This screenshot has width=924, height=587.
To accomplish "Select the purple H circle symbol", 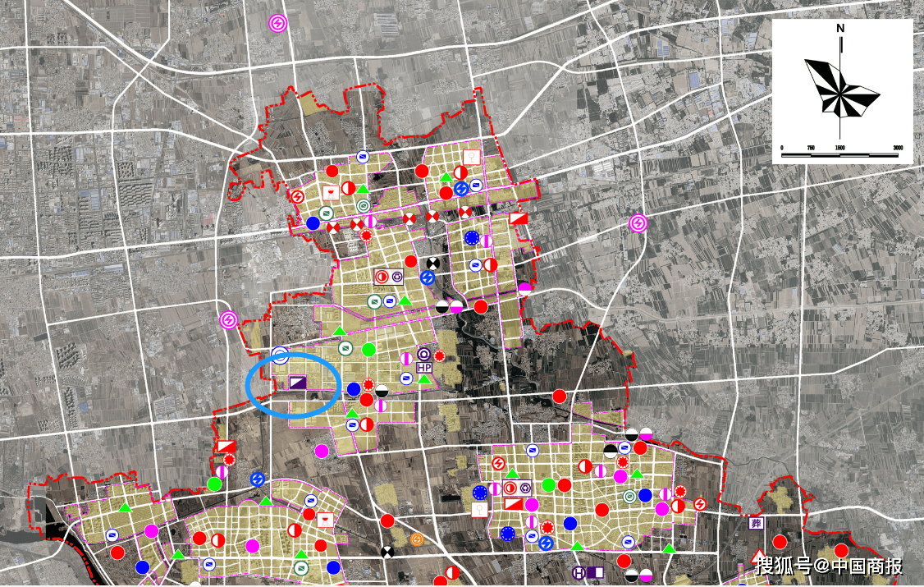I will coord(579,572).
